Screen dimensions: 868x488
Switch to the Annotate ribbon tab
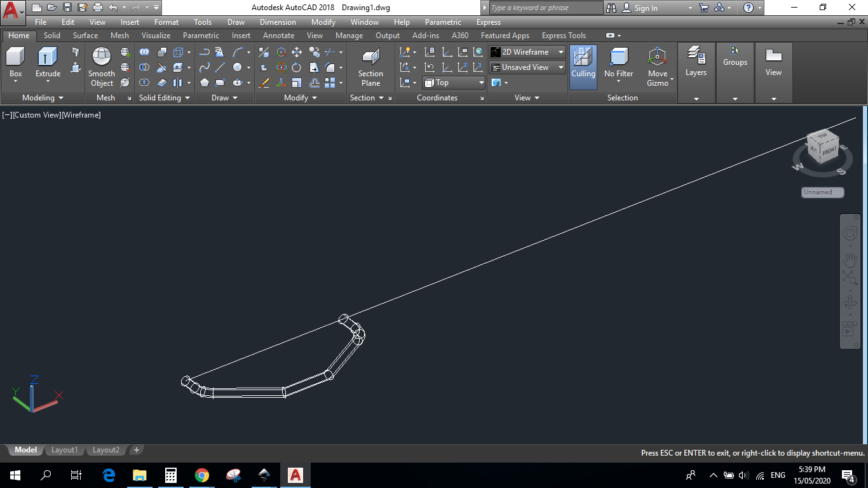tap(278, 36)
